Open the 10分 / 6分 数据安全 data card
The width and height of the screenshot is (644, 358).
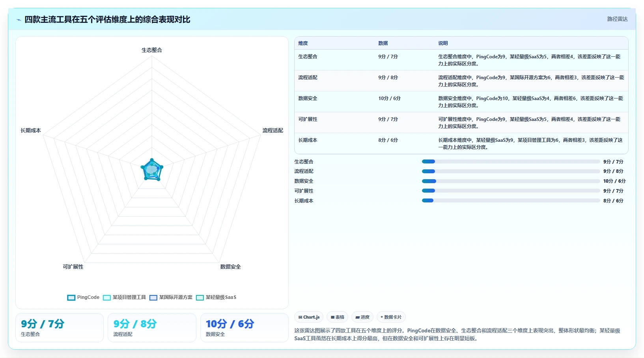pyautogui.click(x=245, y=328)
